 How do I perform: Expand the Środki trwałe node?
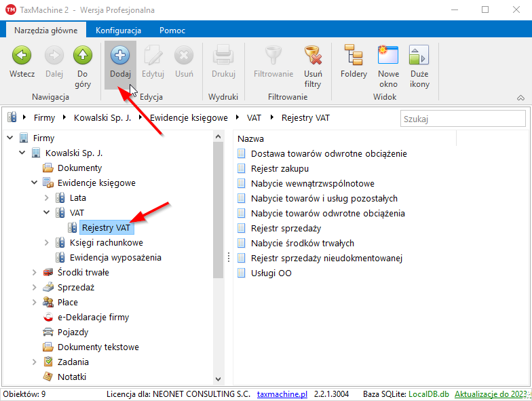(35, 273)
